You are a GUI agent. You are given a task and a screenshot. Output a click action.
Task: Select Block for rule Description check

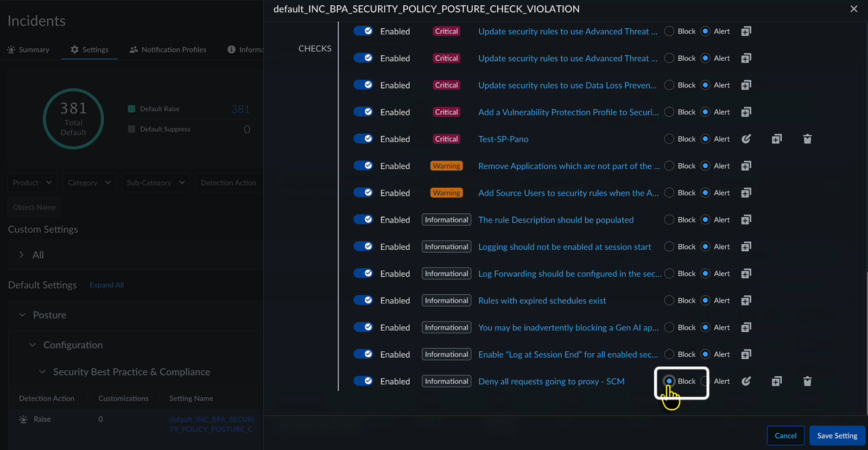click(669, 220)
